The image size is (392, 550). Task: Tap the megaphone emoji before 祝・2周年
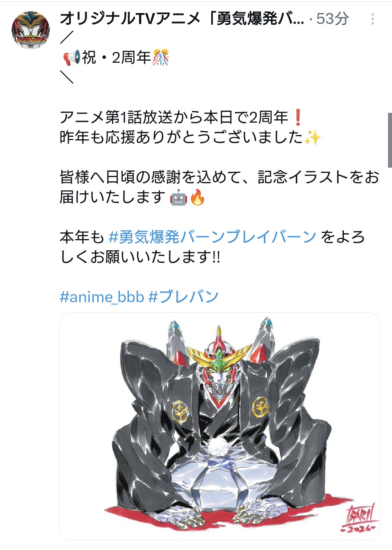(72, 58)
